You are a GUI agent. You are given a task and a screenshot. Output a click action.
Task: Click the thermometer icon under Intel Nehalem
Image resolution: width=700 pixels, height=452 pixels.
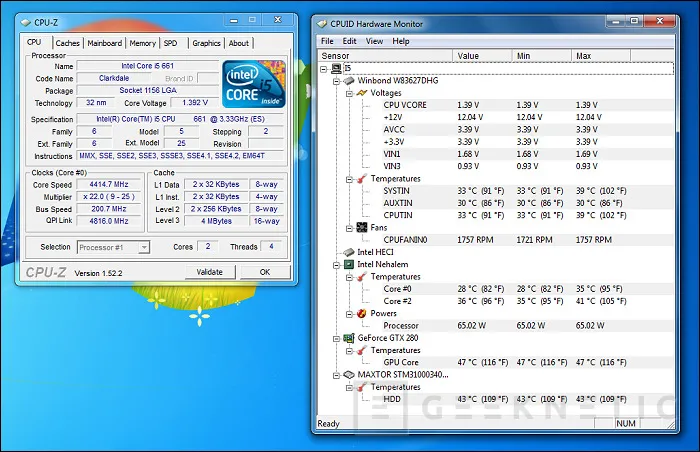(x=362, y=277)
